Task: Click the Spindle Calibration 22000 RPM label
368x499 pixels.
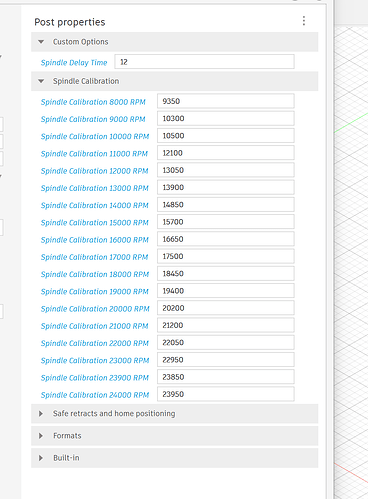Action: pos(95,344)
